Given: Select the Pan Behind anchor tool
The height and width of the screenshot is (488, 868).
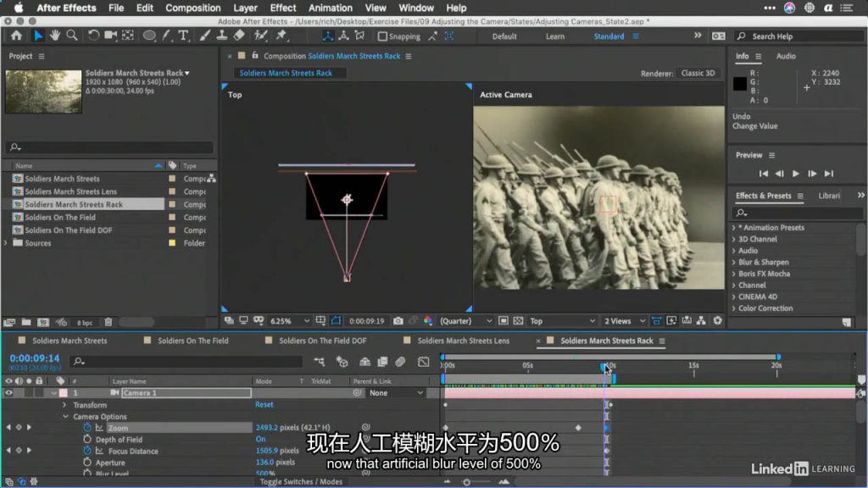Looking at the screenshot, I should click(x=128, y=36).
